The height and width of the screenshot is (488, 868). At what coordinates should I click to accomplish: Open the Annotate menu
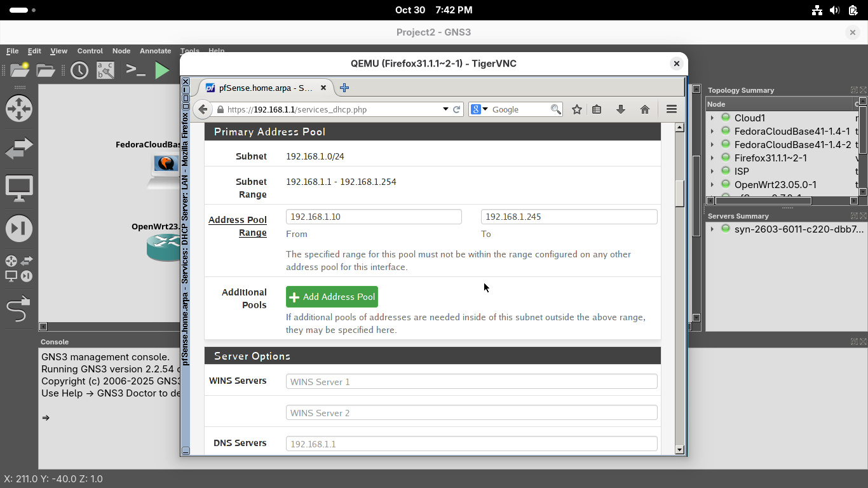point(155,51)
